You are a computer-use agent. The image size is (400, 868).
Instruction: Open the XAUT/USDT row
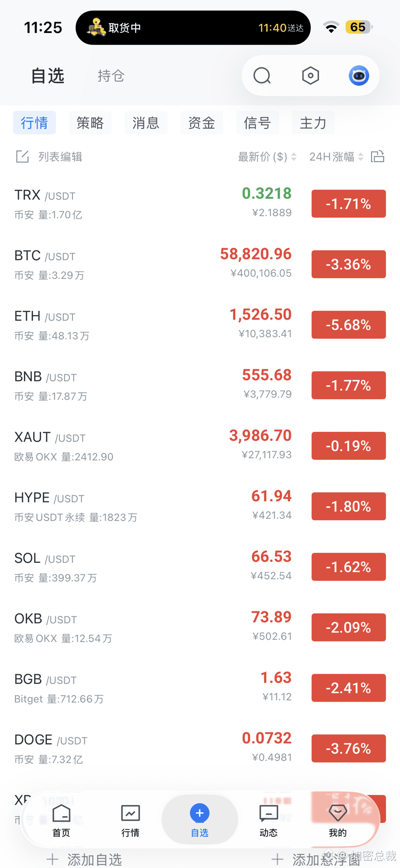pos(200,446)
